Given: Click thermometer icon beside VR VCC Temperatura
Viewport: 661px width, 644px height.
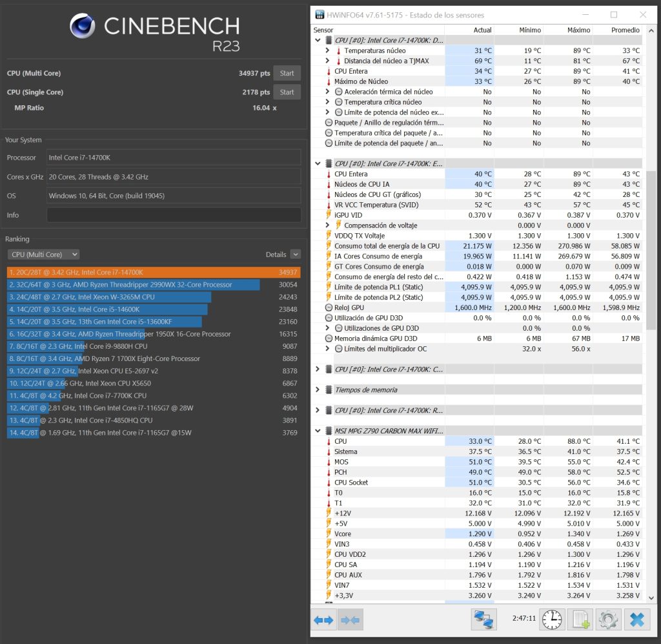Looking at the screenshot, I should click(329, 205).
